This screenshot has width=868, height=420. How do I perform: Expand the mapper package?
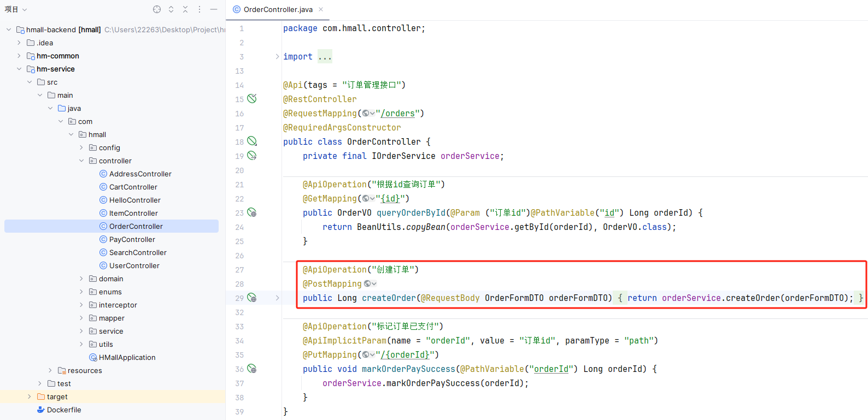tap(81, 318)
